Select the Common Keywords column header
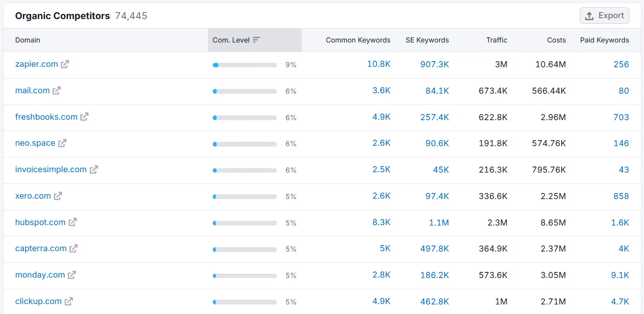The image size is (644, 314). pos(358,40)
